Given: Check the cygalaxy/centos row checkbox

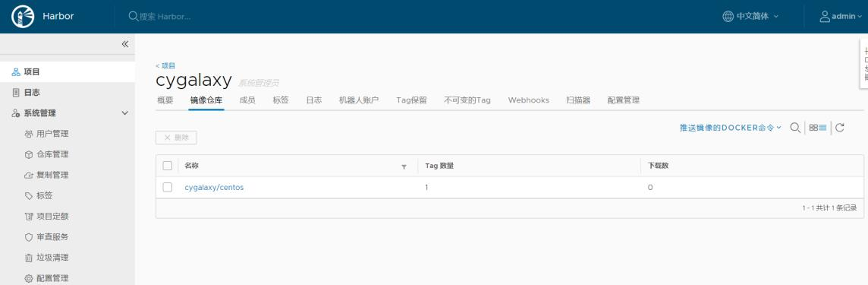Looking at the screenshot, I should click(168, 188).
